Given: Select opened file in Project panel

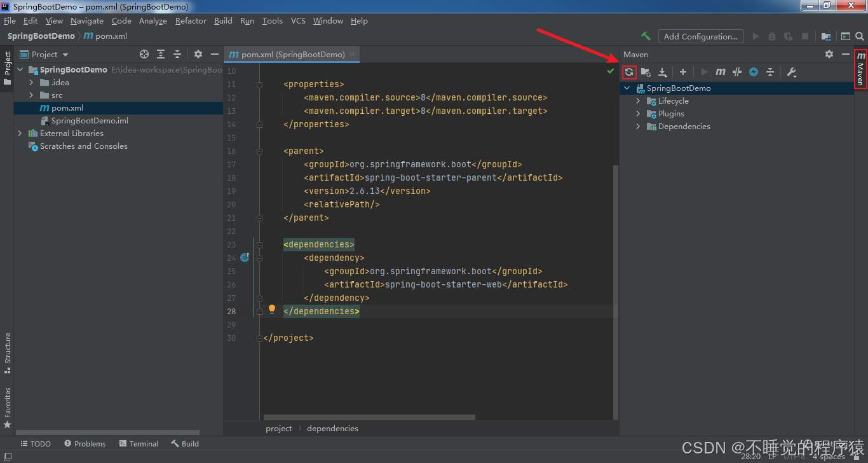Looking at the screenshot, I should 144,54.
